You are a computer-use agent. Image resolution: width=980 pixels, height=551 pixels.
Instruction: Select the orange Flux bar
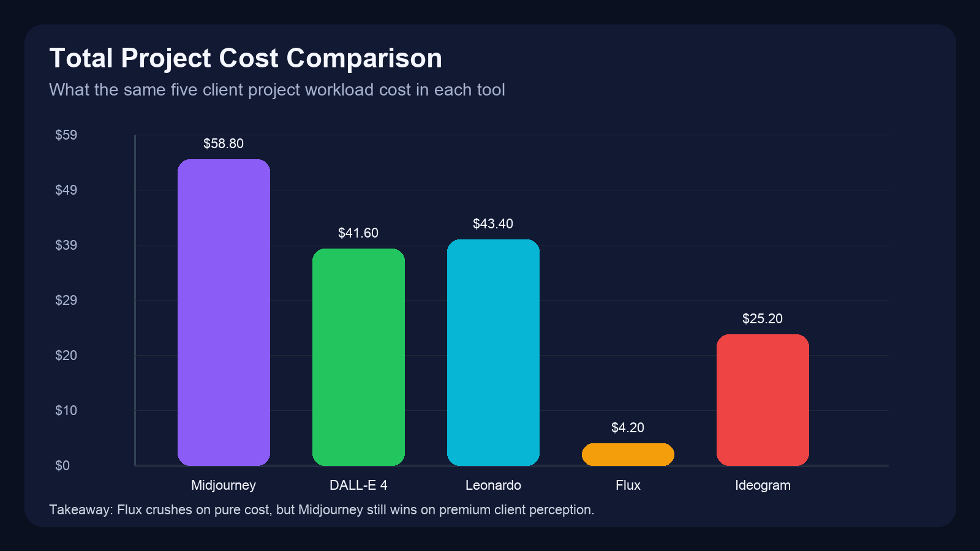(x=628, y=454)
